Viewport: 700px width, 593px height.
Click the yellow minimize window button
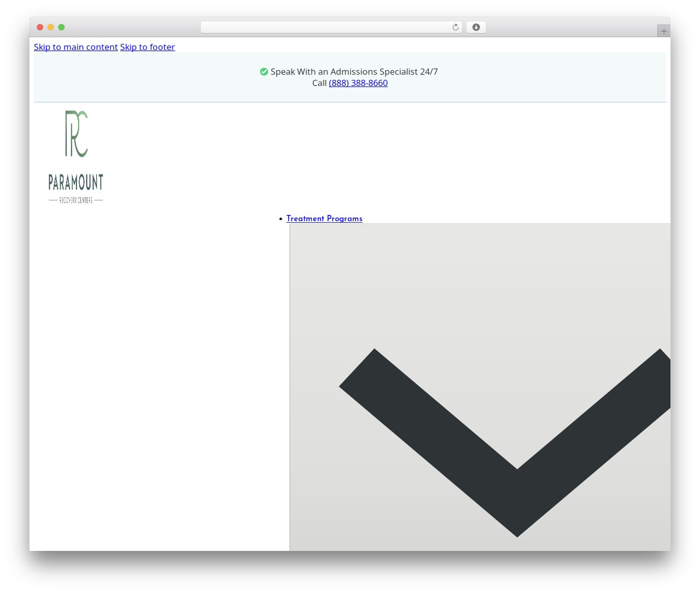pos(51,27)
